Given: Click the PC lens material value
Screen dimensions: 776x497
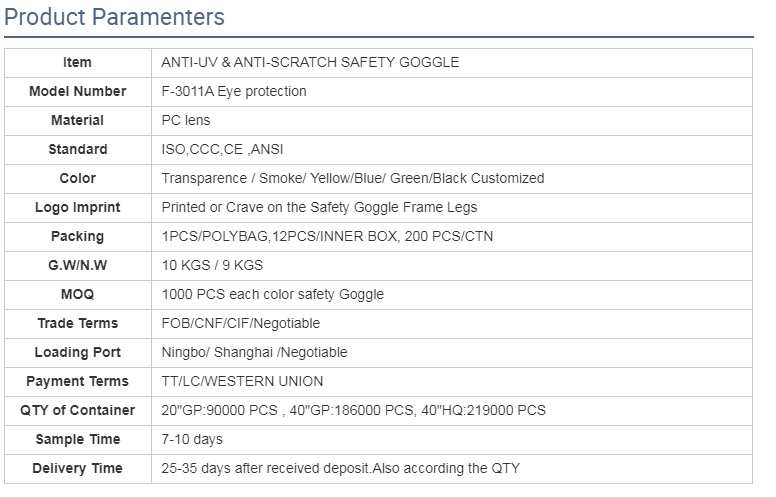Looking at the screenshot, I should pos(186,120).
